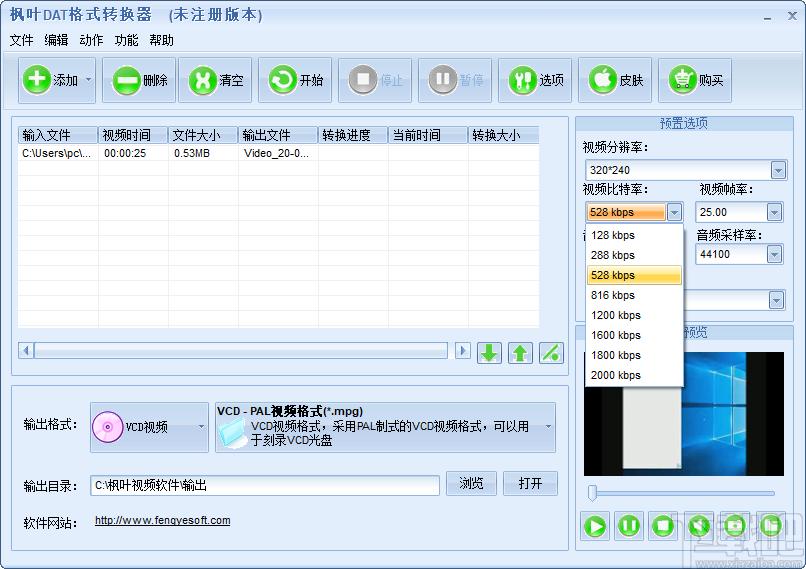The width and height of the screenshot is (806, 569).
Task: Start conversion with the 开始 button
Action: click(x=295, y=80)
